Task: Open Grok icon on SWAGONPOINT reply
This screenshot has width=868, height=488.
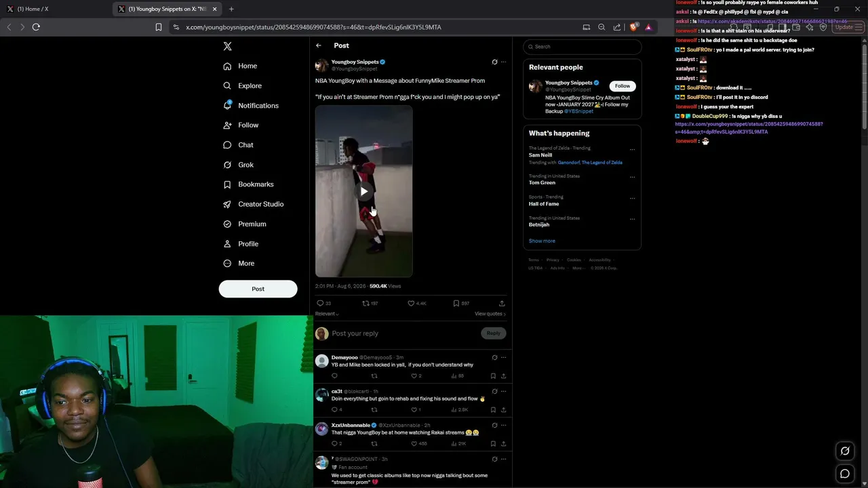Action: coord(494,459)
